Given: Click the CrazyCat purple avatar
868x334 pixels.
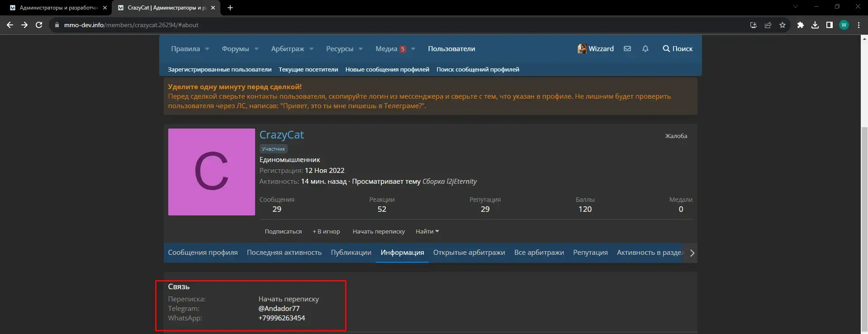Looking at the screenshot, I should click(212, 172).
